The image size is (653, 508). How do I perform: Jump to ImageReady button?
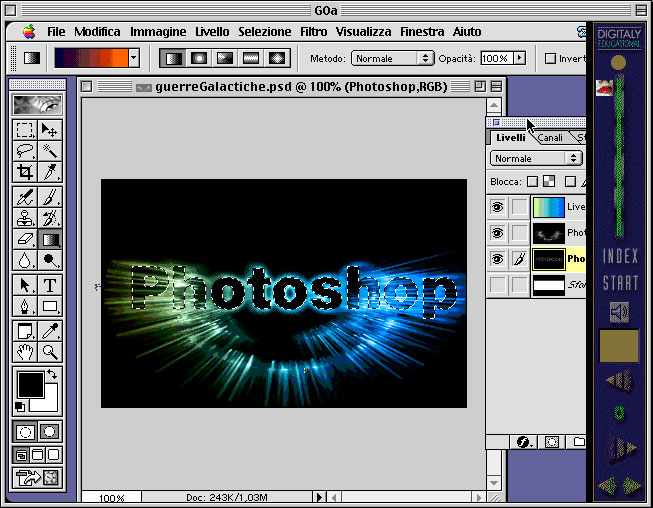[x=37, y=478]
